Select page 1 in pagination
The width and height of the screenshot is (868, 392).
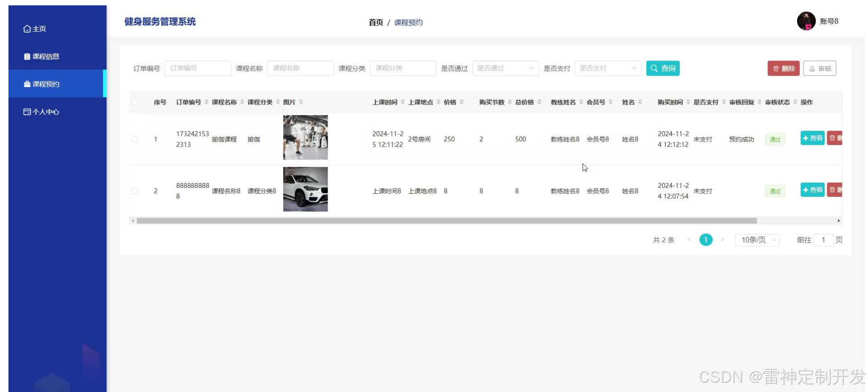click(x=706, y=240)
